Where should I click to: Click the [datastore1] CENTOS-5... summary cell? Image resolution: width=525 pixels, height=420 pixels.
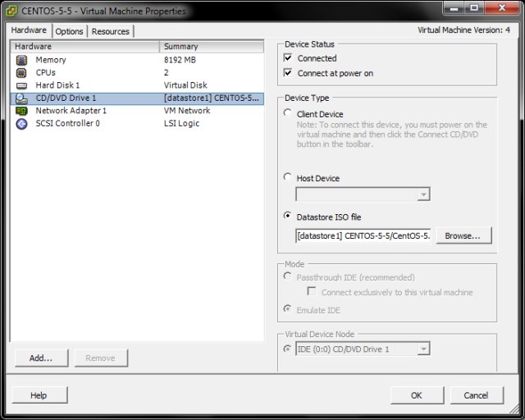pyautogui.click(x=212, y=98)
